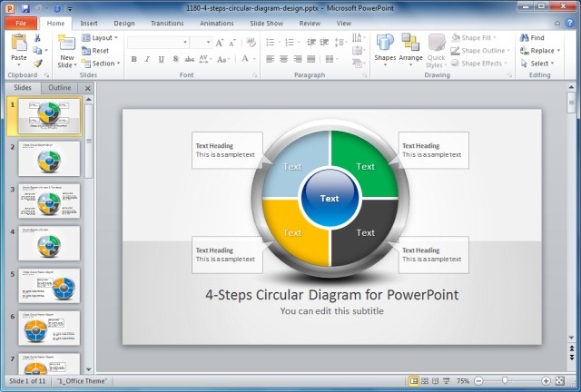Select slide 5 thumbnail
The height and width of the screenshot is (392, 581).
click(49, 286)
